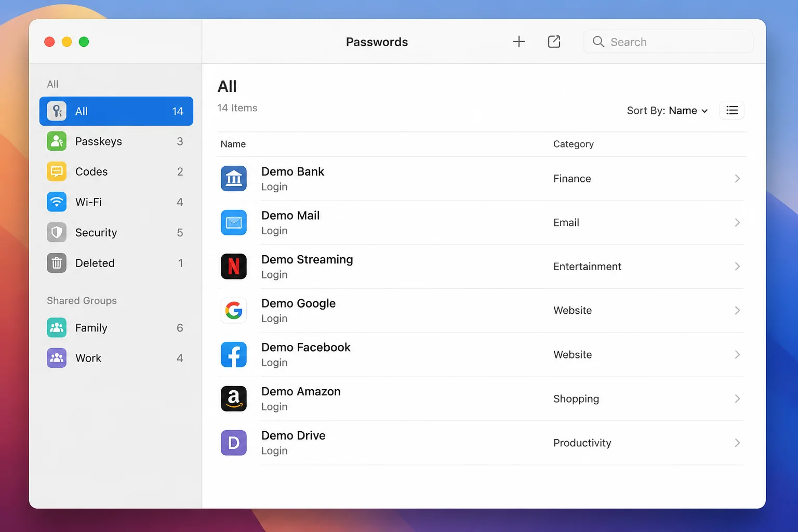
Task: Click the Entertainment category cell
Action: 587,267
